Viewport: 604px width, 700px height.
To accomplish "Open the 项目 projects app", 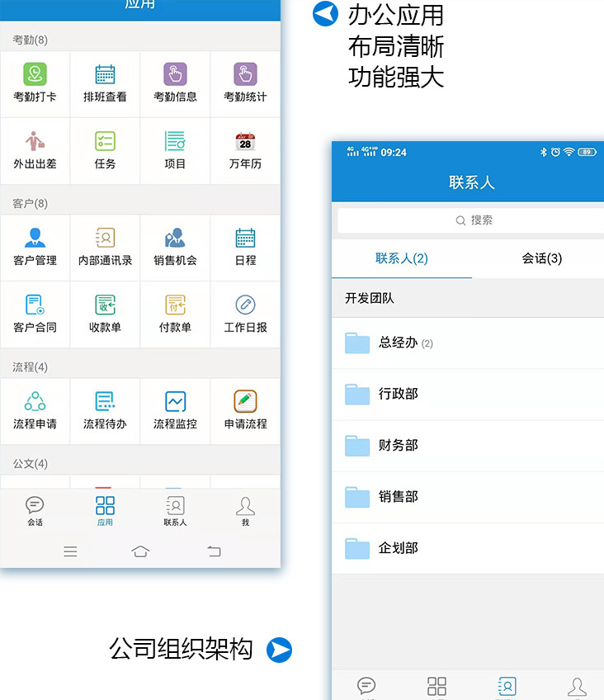I will click(x=175, y=151).
